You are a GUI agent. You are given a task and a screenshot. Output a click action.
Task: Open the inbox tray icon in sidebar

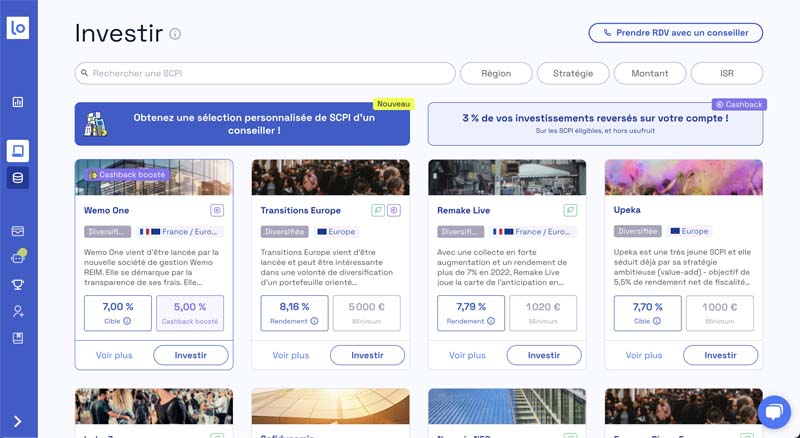(x=18, y=231)
